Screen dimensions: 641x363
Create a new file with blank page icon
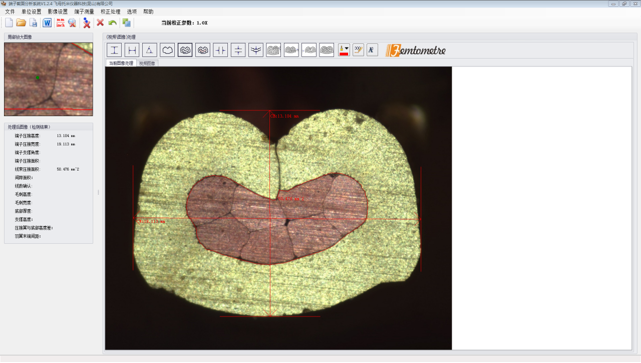point(9,23)
